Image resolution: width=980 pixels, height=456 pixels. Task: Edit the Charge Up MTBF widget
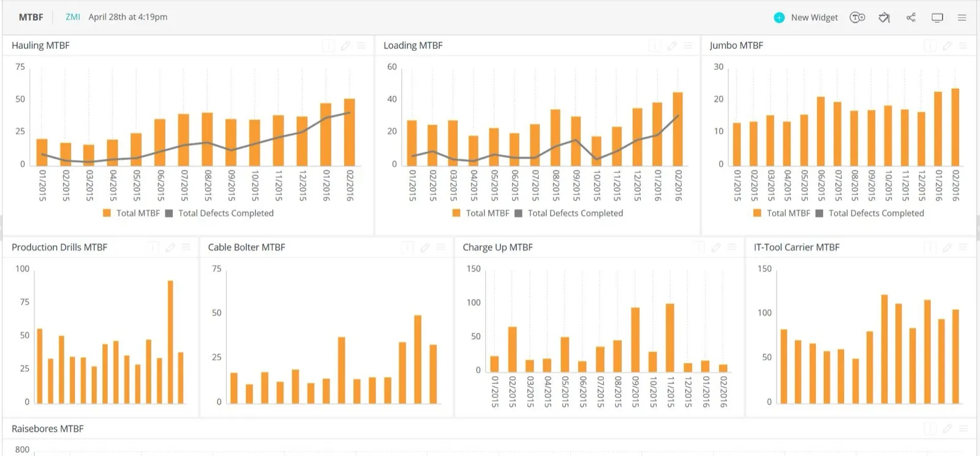(716, 248)
